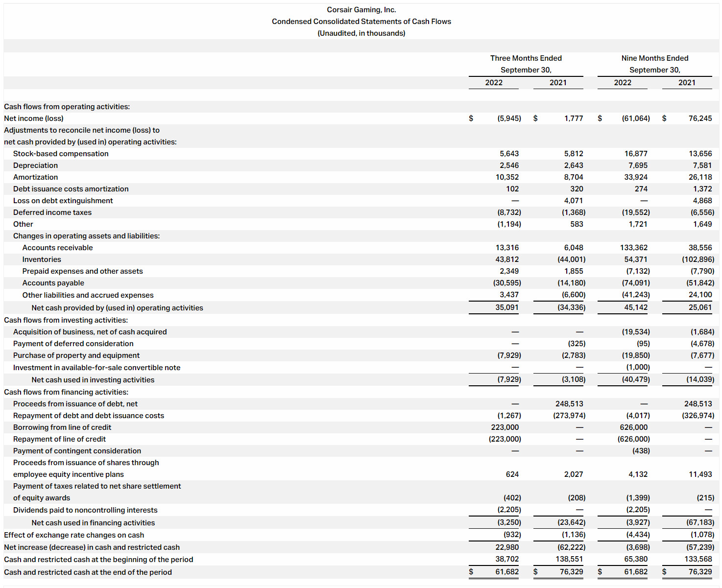The height and width of the screenshot is (588, 722).
Task: Click the "Deferred income taxes" label
Action: [x=52, y=212]
